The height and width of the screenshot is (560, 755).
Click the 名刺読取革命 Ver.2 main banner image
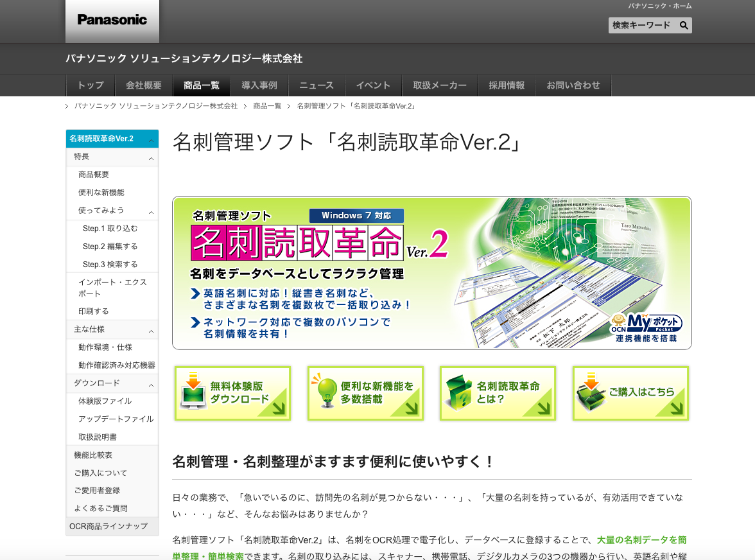point(431,273)
